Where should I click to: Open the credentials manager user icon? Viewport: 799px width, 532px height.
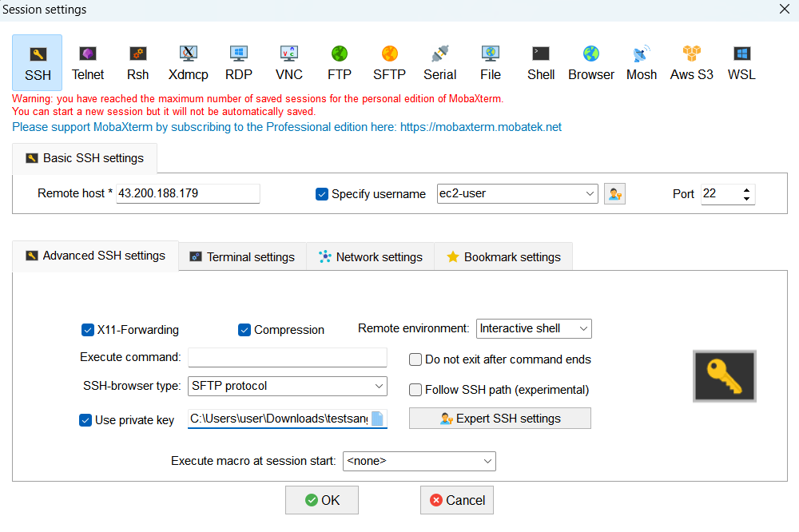point(614,193)
